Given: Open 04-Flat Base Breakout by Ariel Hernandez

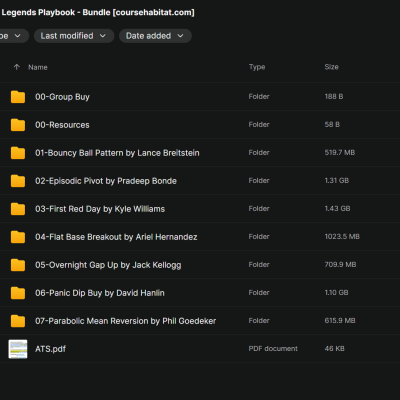Looking at the screenshot, I should [x=116, y=237].
